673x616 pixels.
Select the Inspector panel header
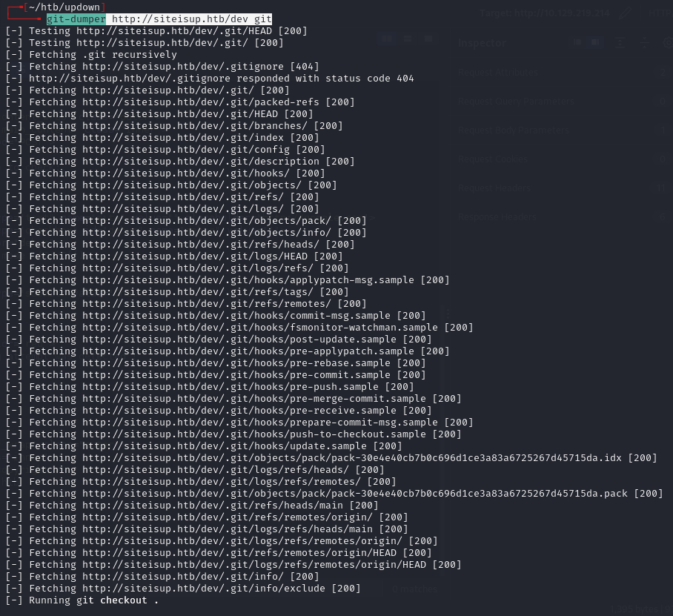tap(482, 42)
